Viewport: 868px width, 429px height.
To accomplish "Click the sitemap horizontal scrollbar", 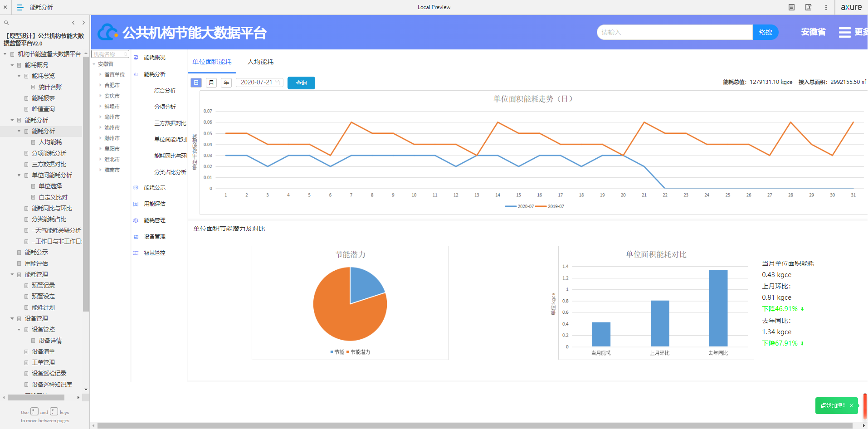I will point(36,397).
